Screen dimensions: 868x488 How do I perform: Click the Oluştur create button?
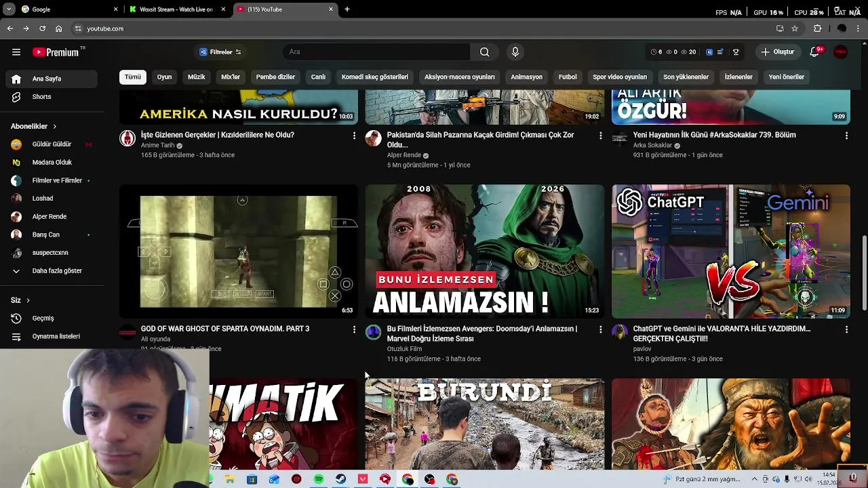[777, 52]
